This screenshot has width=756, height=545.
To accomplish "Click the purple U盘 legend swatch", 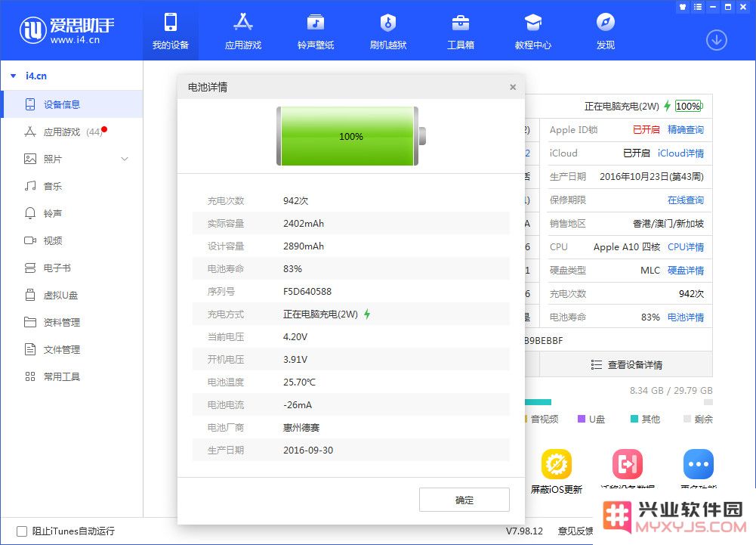I will click(x=582, y=419).
